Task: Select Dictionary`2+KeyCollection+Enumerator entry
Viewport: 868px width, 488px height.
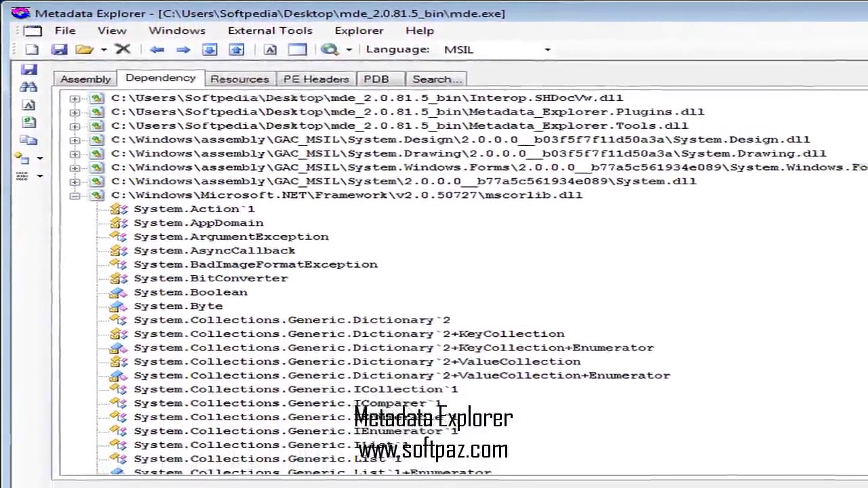Action: [393, 348]
